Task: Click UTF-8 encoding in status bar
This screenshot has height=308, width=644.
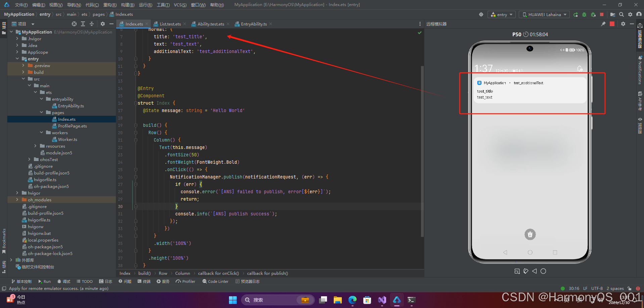Action: (x=597, y=289)
